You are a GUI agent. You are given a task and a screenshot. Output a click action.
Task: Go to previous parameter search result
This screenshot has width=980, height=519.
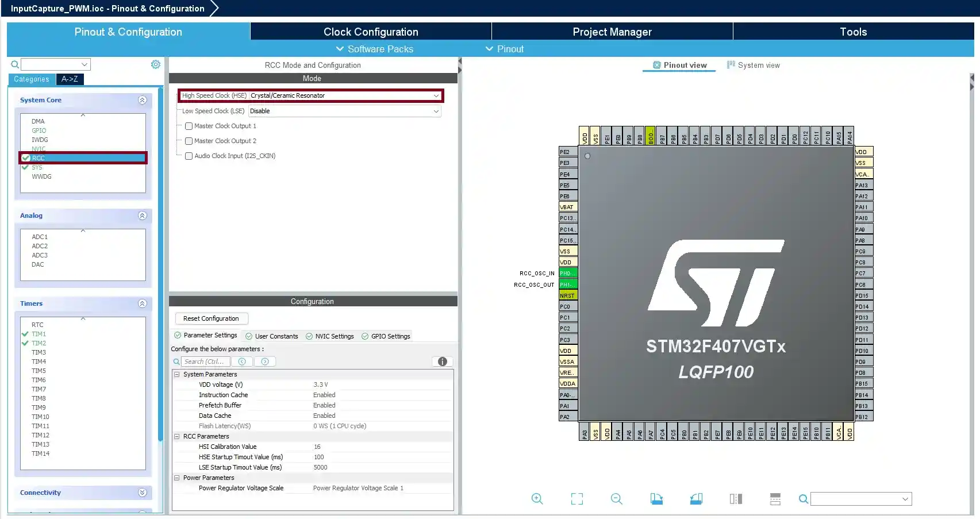242,362
